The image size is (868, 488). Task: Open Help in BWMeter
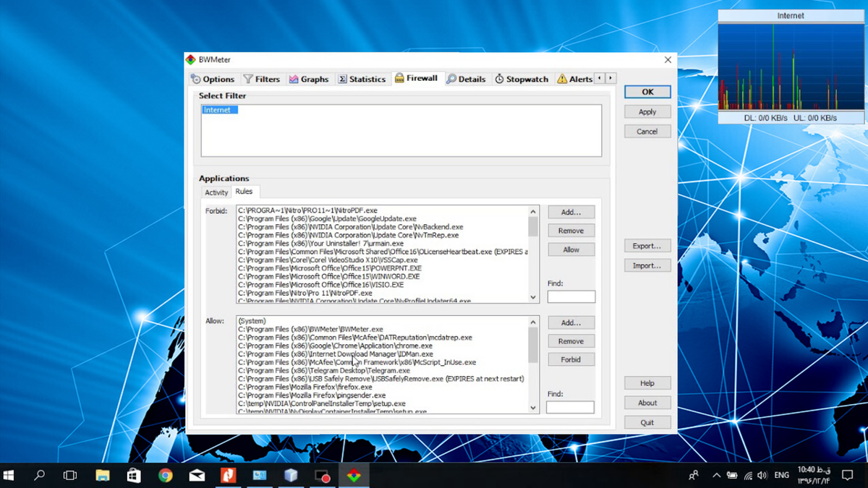click(x=647, y=383)
